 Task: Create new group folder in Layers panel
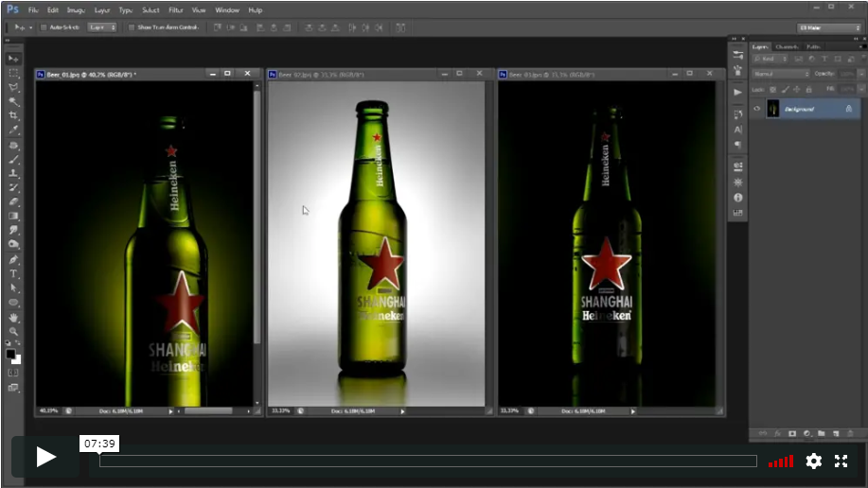click(822, 434)
